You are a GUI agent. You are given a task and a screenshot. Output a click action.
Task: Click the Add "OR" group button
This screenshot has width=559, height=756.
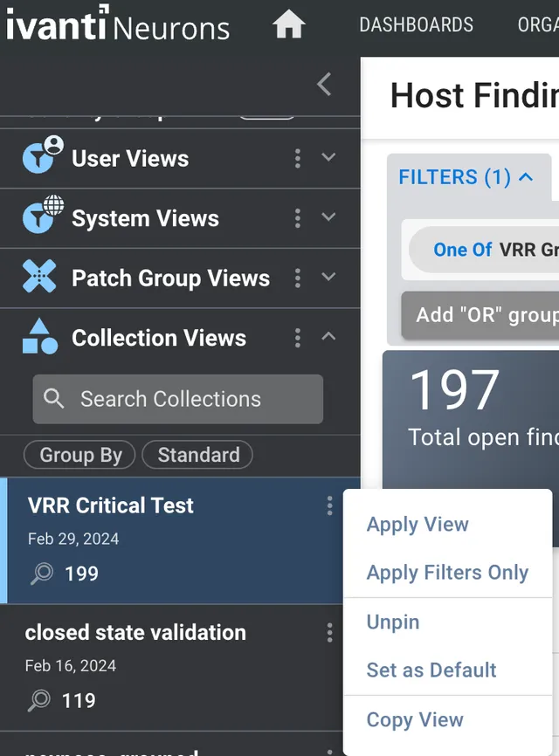[480, 315]
